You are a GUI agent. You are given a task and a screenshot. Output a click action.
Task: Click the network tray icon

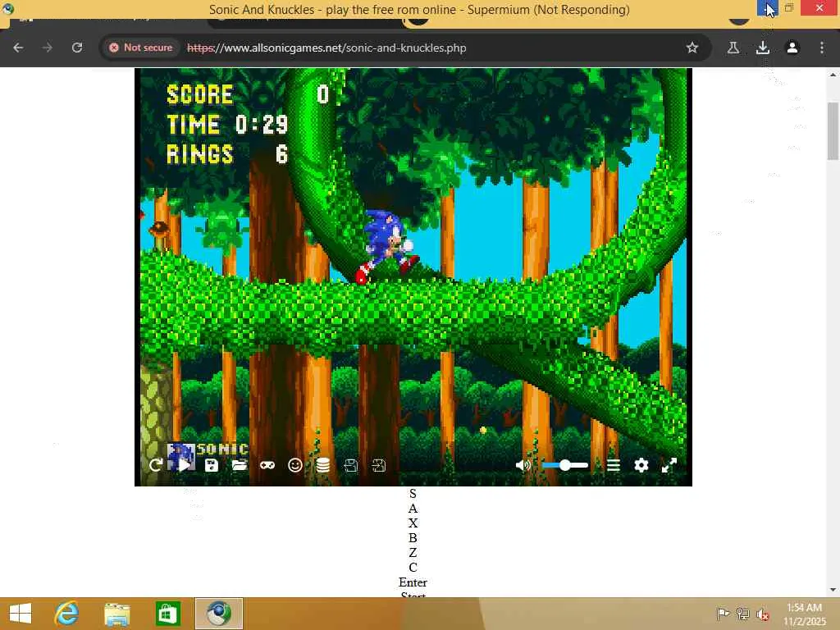[x=743, y=614]
